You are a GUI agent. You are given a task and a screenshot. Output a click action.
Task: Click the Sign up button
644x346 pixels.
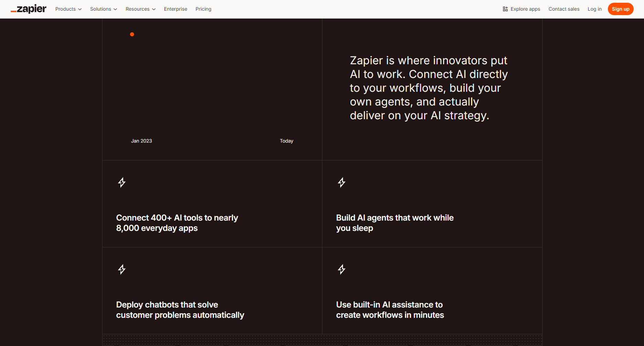pyautogui.click(x=620, y=9)
